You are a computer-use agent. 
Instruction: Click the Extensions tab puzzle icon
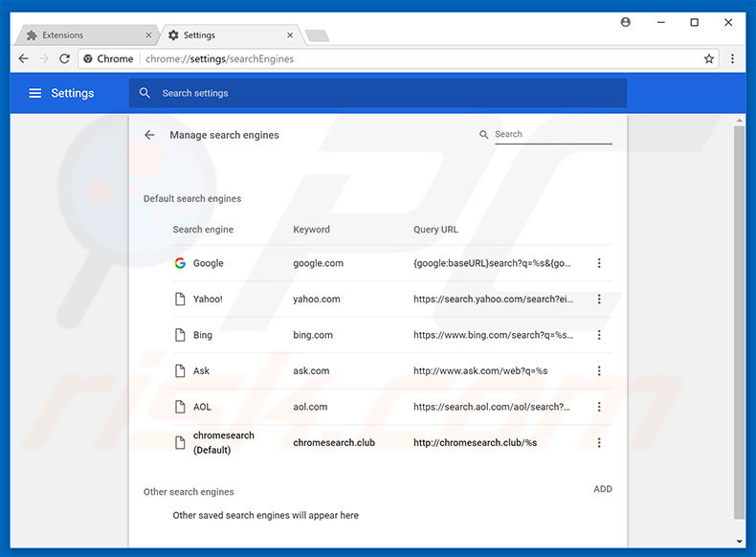(x=32, y=35)
